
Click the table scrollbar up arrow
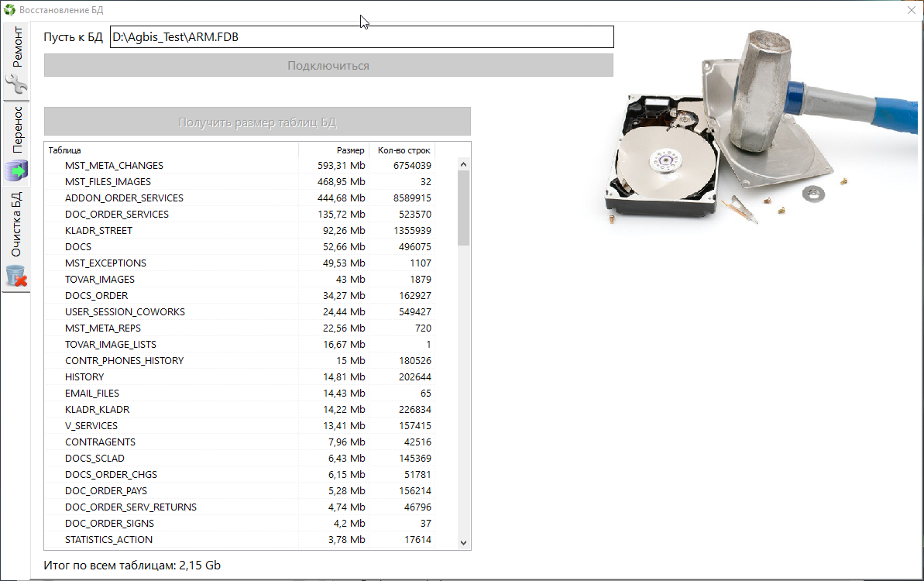click(x=463, y=164)
